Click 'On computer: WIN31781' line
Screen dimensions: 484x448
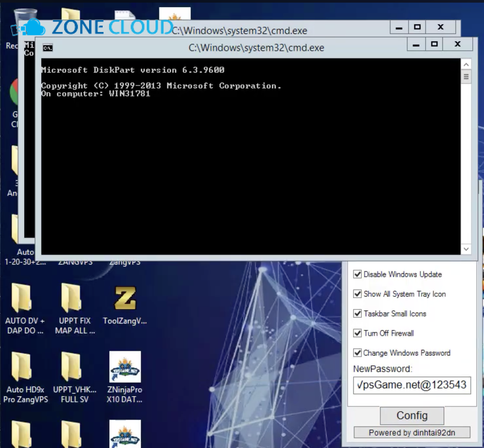[x=96, y=94]
